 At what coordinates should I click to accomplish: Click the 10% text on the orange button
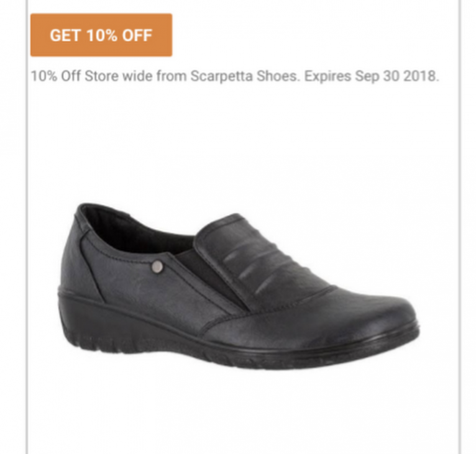tap(102, 35)
